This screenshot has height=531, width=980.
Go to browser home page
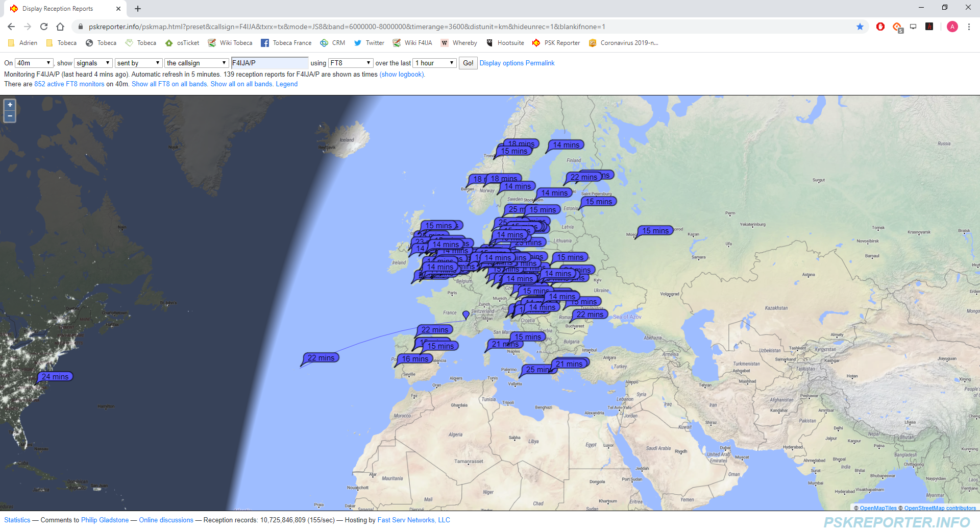coord(60,27)
